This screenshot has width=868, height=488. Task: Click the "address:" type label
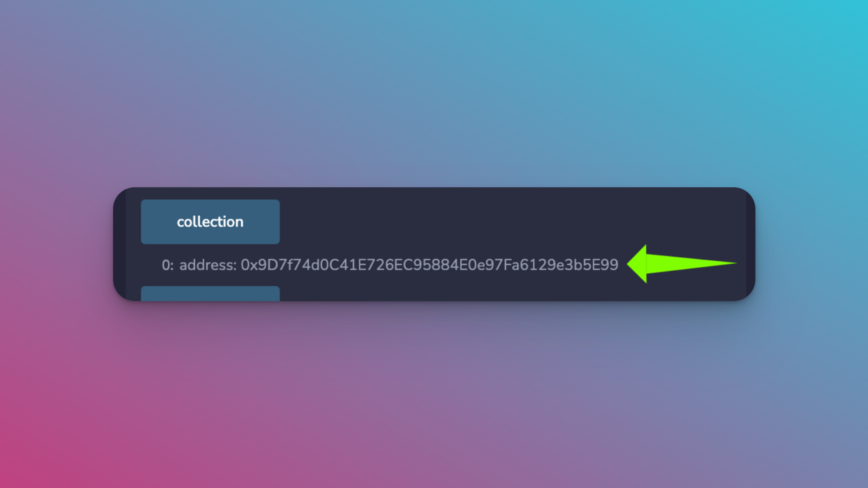point(208,265)
